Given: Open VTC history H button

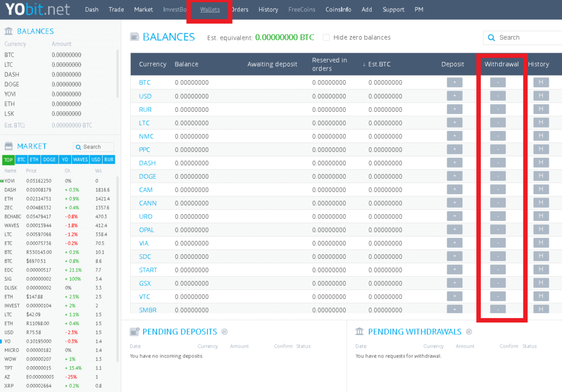Looking at the screenshot, I should [x=541, y=297].
